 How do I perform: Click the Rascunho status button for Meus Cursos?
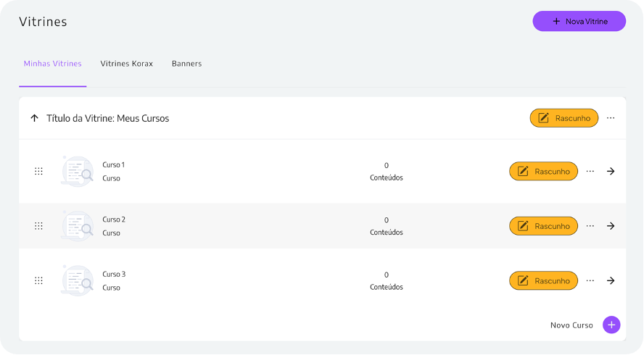(563, 118)
